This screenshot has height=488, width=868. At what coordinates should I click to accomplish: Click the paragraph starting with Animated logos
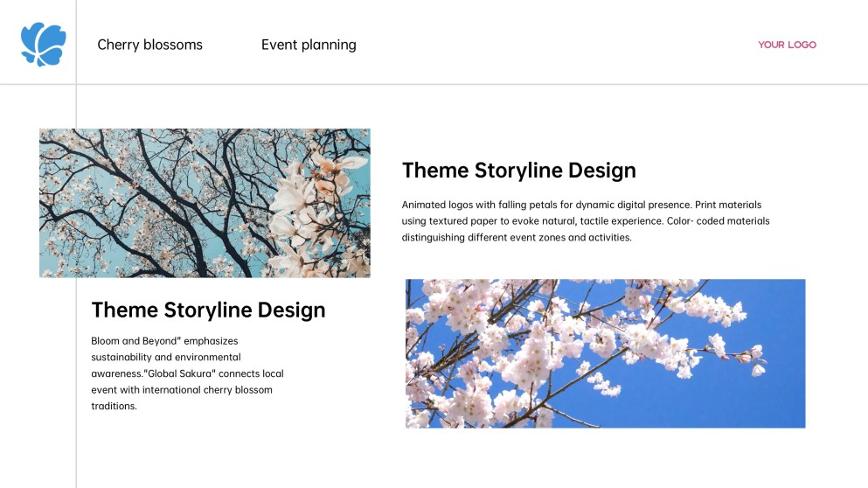pyautogui.click(x=586, y=221)
